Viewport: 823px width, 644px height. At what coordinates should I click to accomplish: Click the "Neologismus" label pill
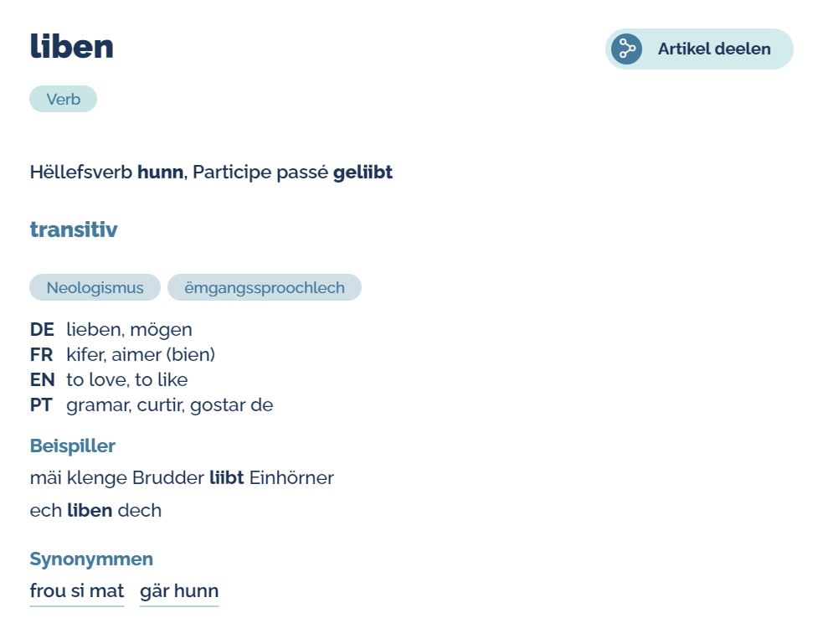[95, 287]
